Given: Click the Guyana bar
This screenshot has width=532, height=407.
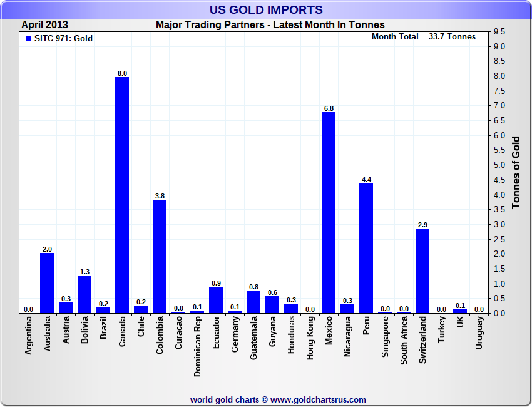Looking at the screenshot, I should pyautogui.click(x=272, y=305).
